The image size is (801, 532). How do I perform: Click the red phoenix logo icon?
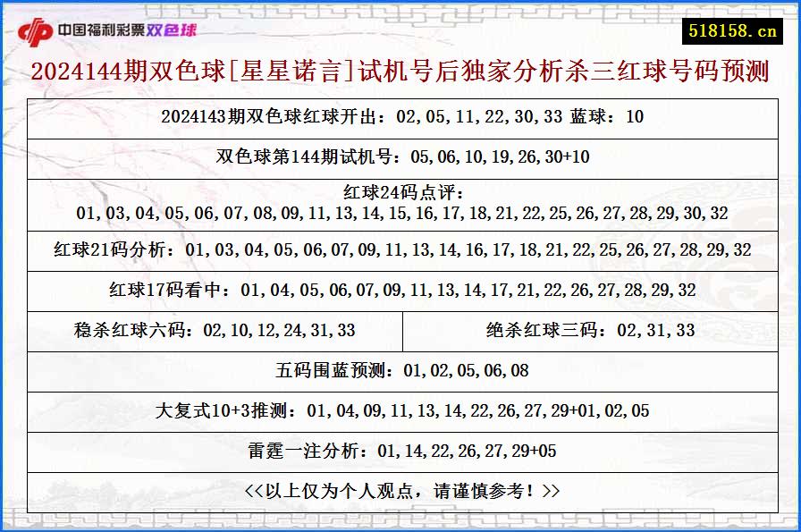click(36, 26)
